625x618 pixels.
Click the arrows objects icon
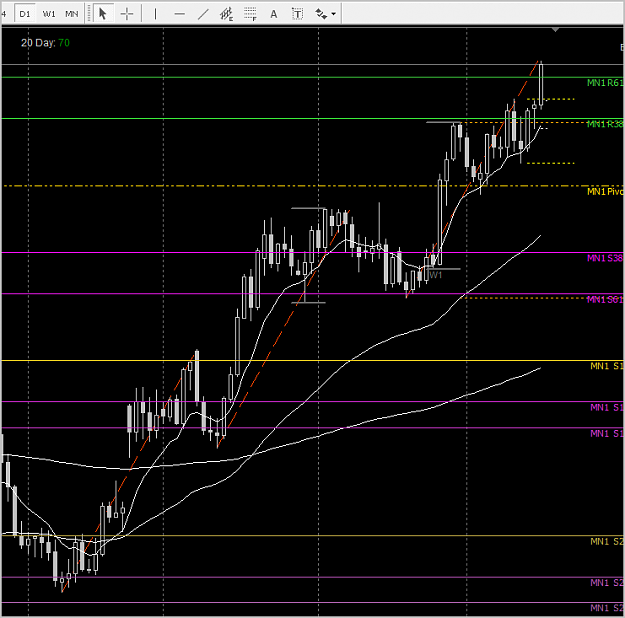(321, 14)
